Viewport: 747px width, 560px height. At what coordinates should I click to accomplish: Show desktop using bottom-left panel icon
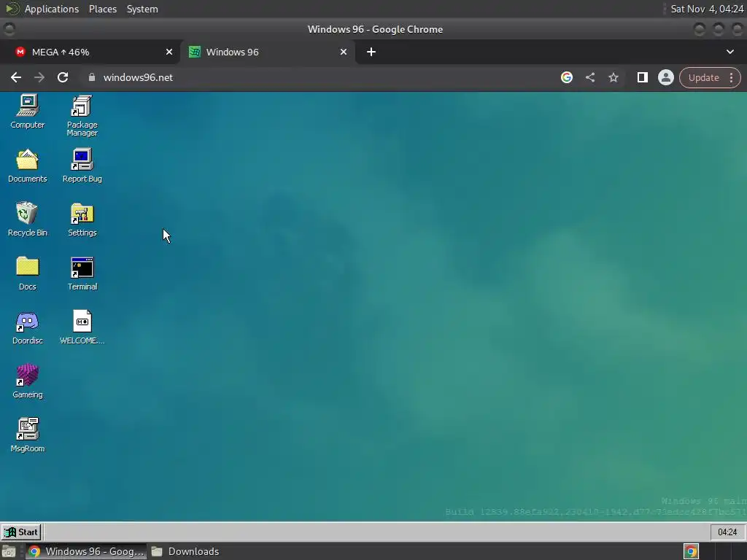pos(9,551)
